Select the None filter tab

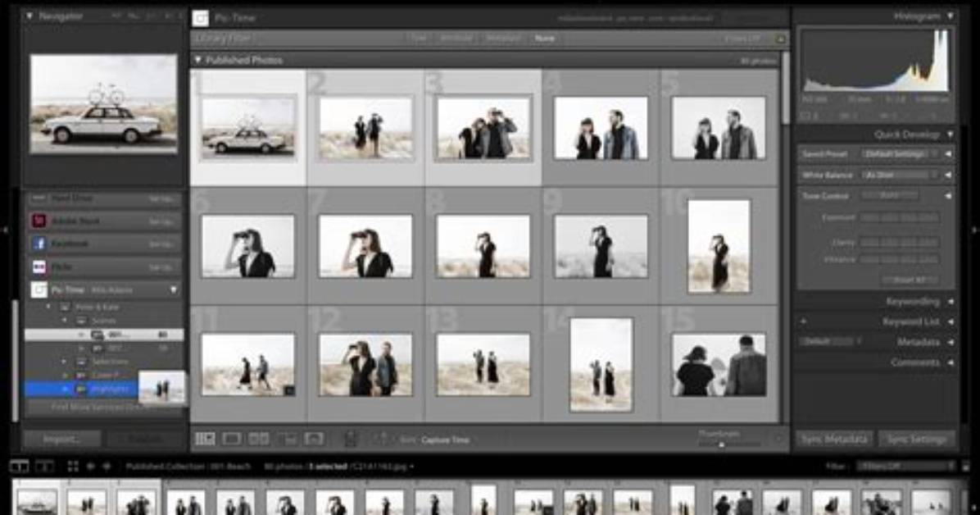tap(544, 39)
